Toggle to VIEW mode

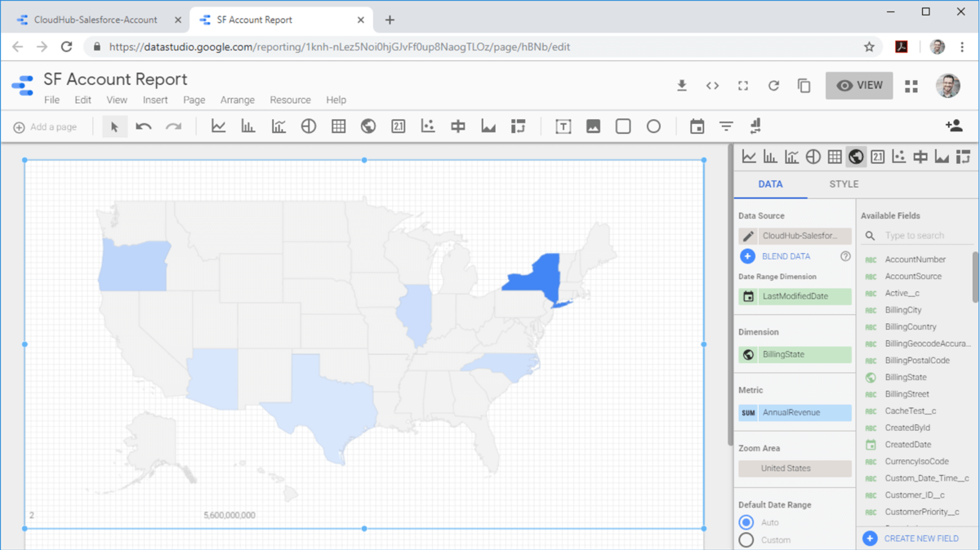pyautogui.click(x=859, y=86)
